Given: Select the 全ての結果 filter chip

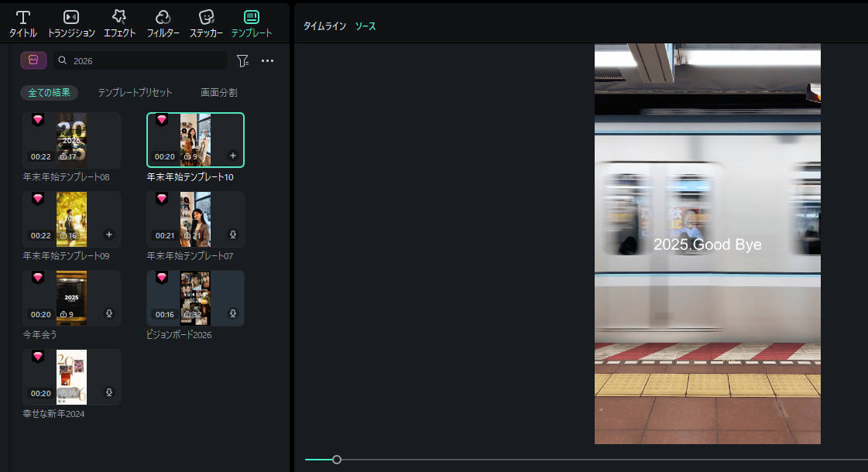Looking at the screenshot, I should 49,92.
